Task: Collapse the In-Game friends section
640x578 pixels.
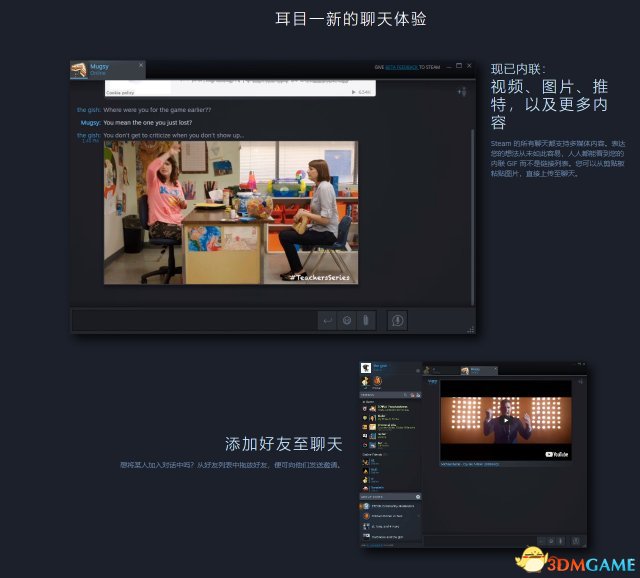Action: point(369,402)
